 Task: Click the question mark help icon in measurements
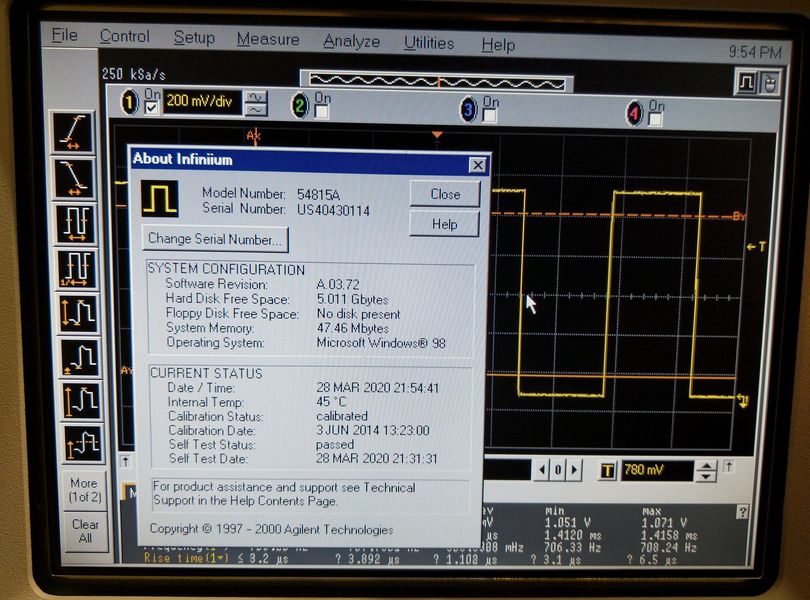coord(742,512)
